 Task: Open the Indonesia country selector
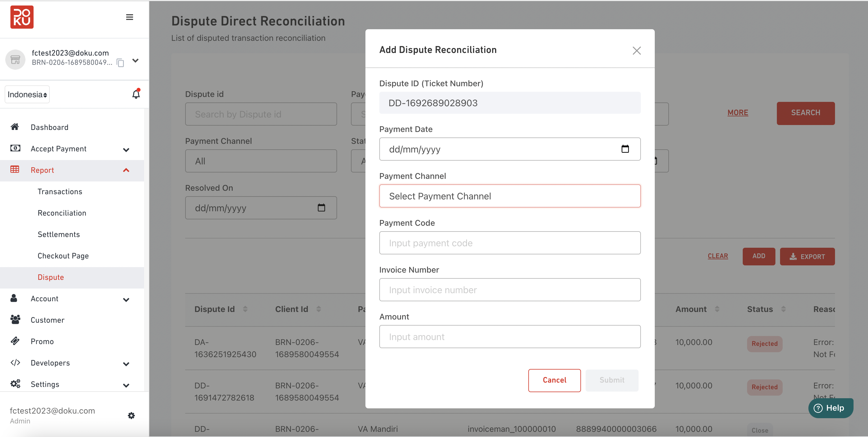click(x=27, y=94)
